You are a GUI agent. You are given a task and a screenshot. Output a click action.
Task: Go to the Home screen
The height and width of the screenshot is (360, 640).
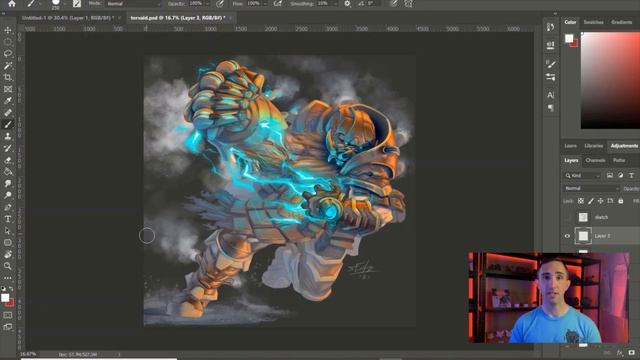tap(11, 4)
